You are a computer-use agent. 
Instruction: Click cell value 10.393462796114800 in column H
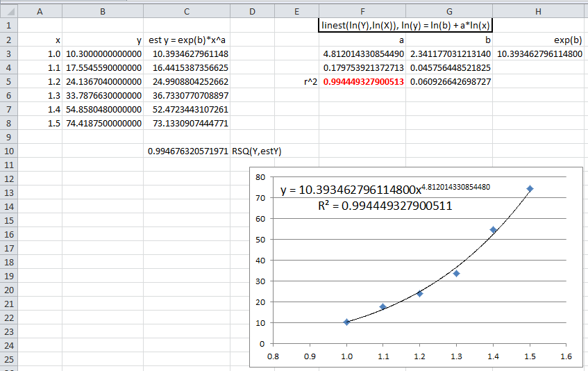click(x=538, y=53)
